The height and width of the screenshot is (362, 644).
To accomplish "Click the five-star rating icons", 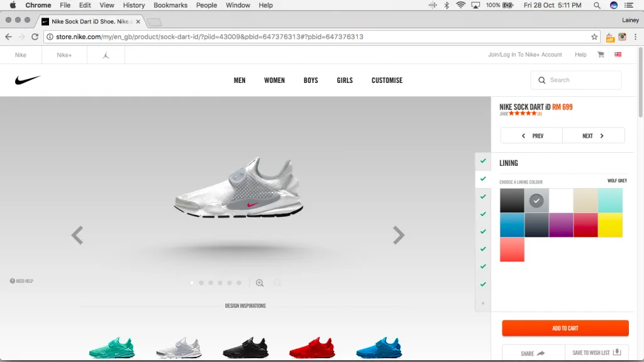I will pyautogui.click(x=523, y=114).
